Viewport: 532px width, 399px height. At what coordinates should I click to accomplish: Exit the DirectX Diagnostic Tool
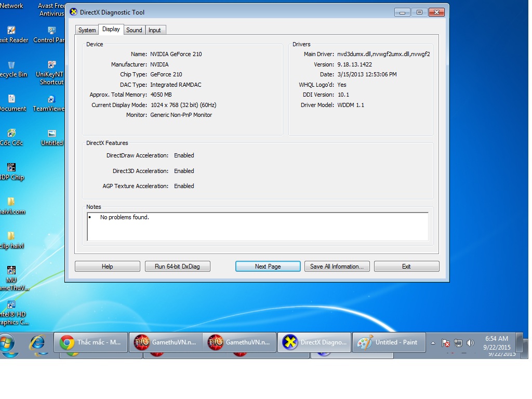click(x=406, y=267)
